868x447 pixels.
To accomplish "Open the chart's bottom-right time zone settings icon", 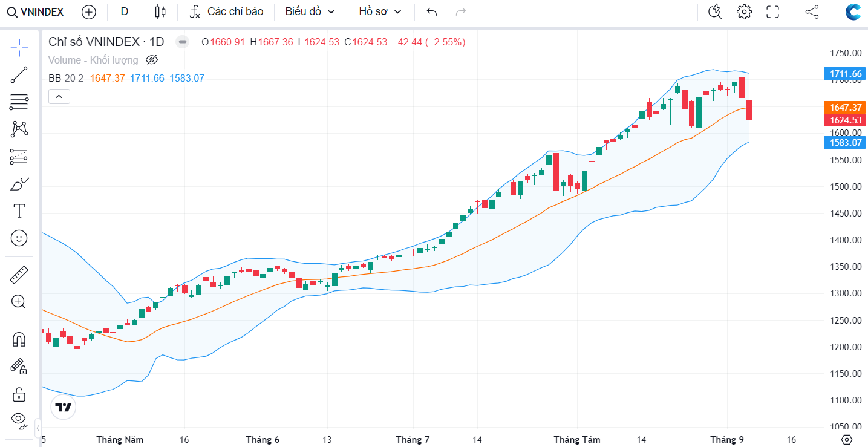I will coord(847,440).
